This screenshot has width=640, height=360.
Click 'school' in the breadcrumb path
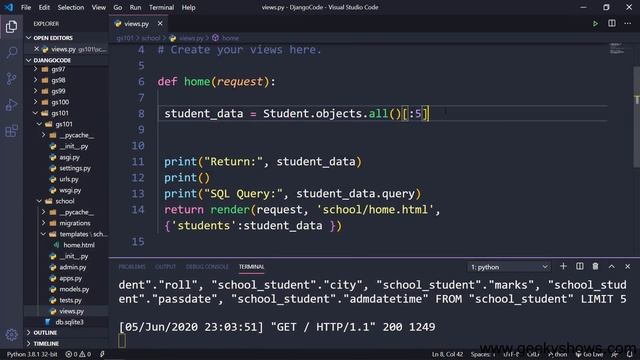tap(151, 38)
